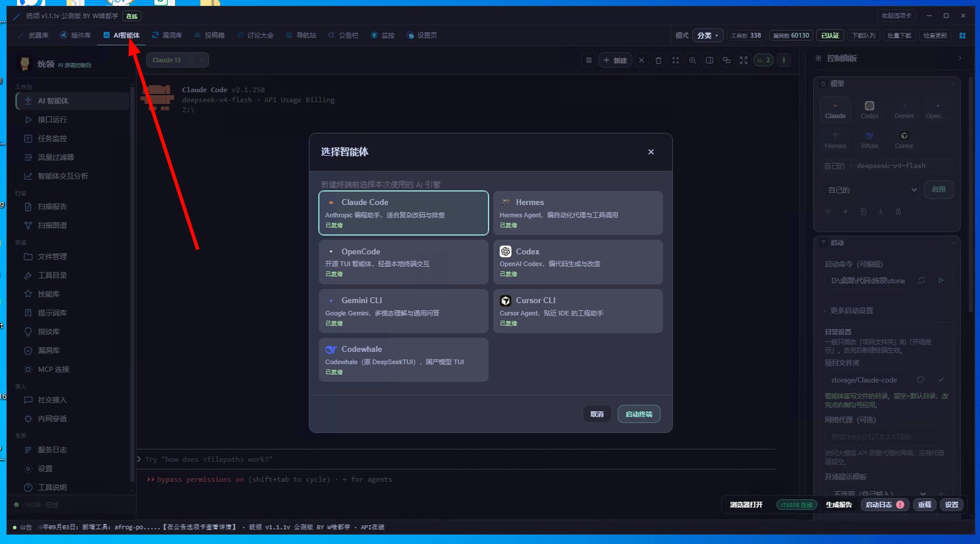Click the 新建 button

click(x=615, y=60)
